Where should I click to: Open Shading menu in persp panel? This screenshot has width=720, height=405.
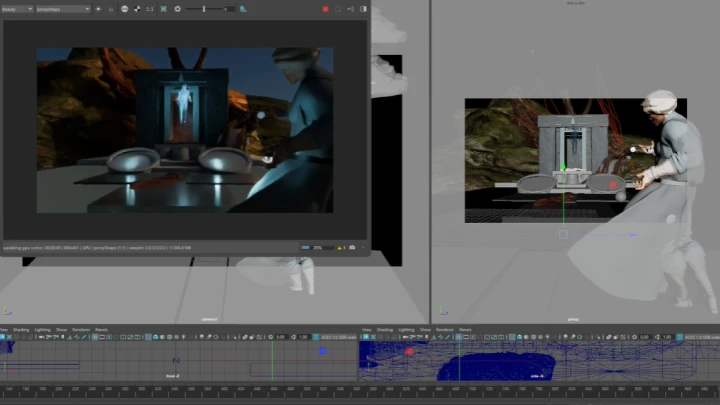click(385, 330)
